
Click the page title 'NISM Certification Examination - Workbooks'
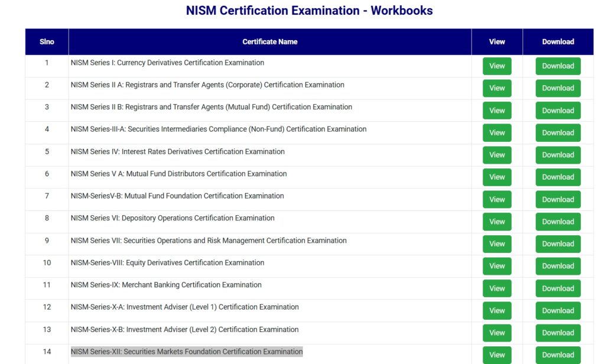pos(309,11)
